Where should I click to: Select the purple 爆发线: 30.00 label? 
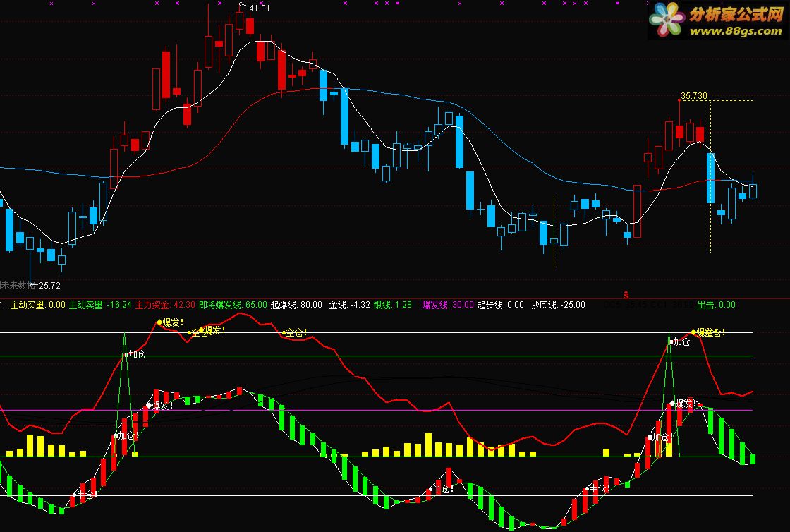(x=448, y=305)
